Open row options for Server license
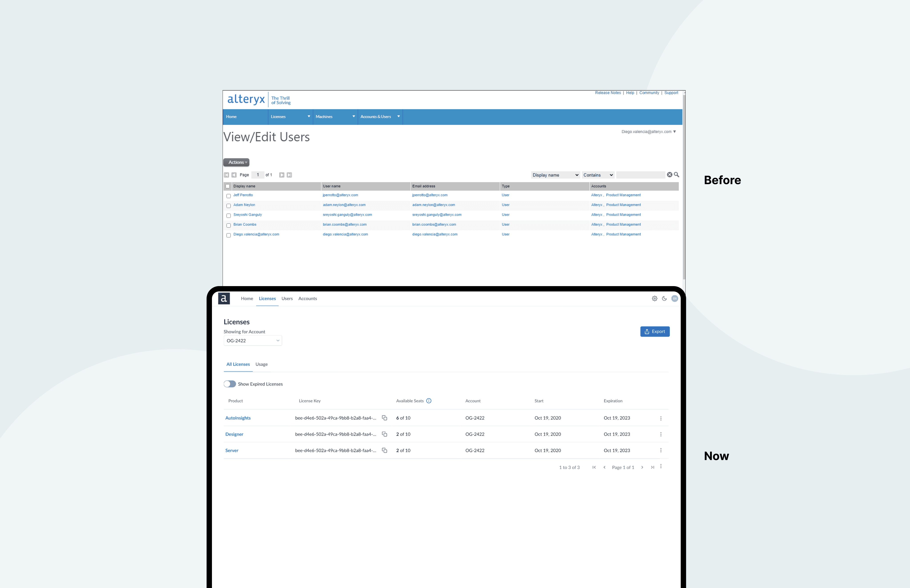Image resolution: width=910 pixels, height=588 pixels. (661, 450)
